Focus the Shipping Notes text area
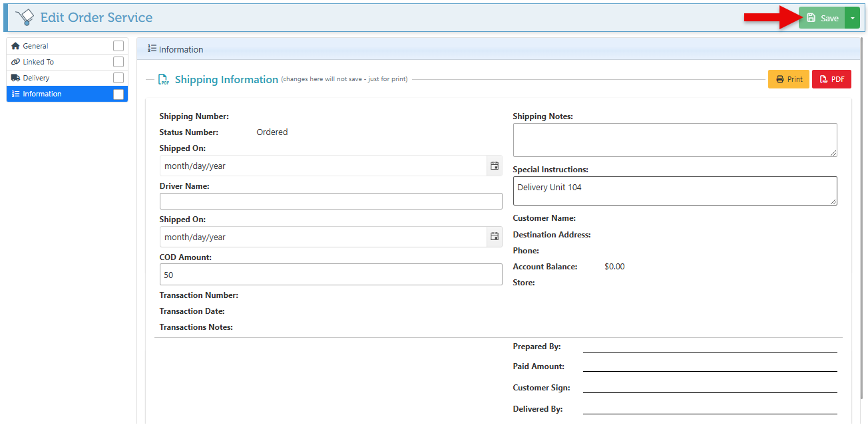Screen dimensions: 868x425 [674, 140]
